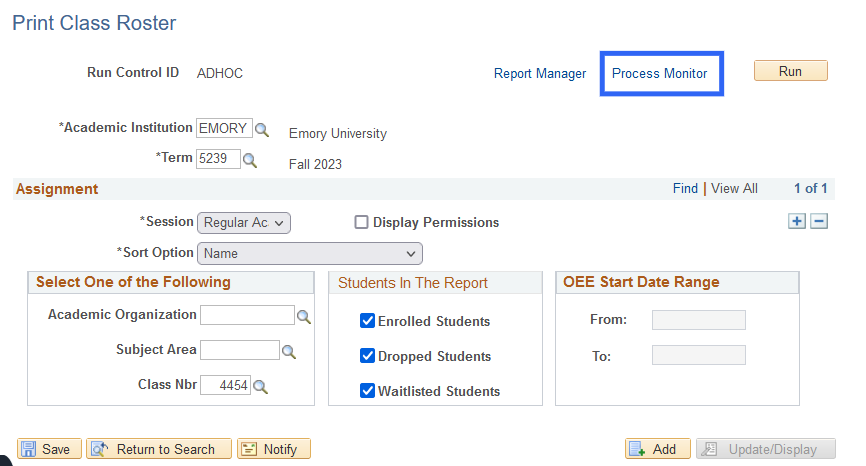
Task: Click the Class Nbr lookup icon
Action: tap(260, 386)
